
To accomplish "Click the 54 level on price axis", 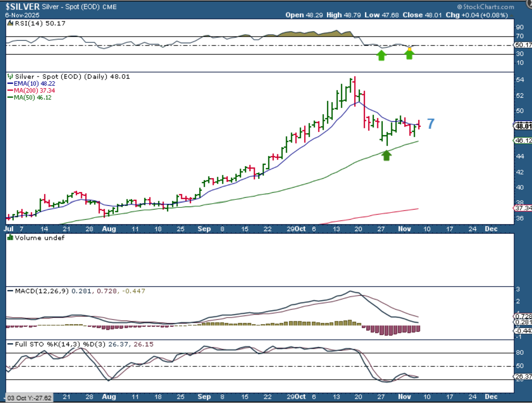I will 520,80.
